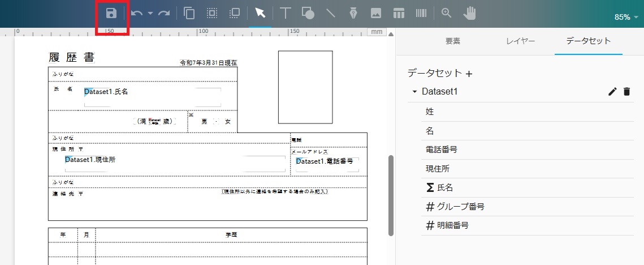Redo the last undone action
The image size is (644, 265).
pos(164,13)
